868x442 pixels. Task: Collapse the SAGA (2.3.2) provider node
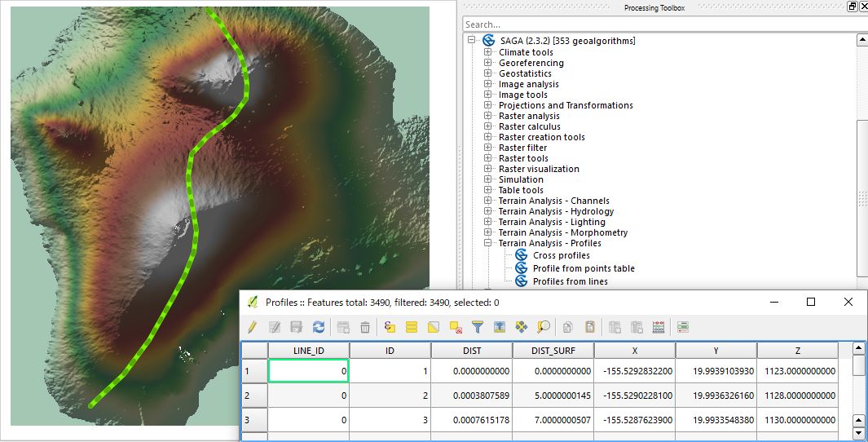click(x=471, y=40)
